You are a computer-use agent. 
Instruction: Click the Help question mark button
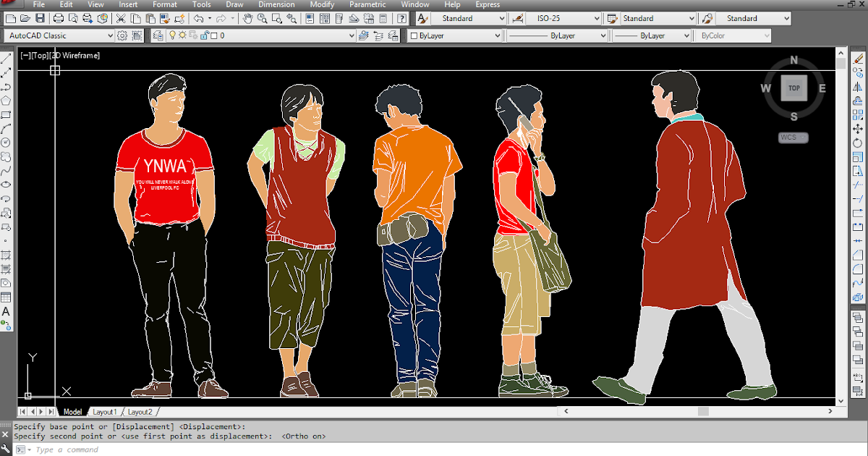coord(401,19)
